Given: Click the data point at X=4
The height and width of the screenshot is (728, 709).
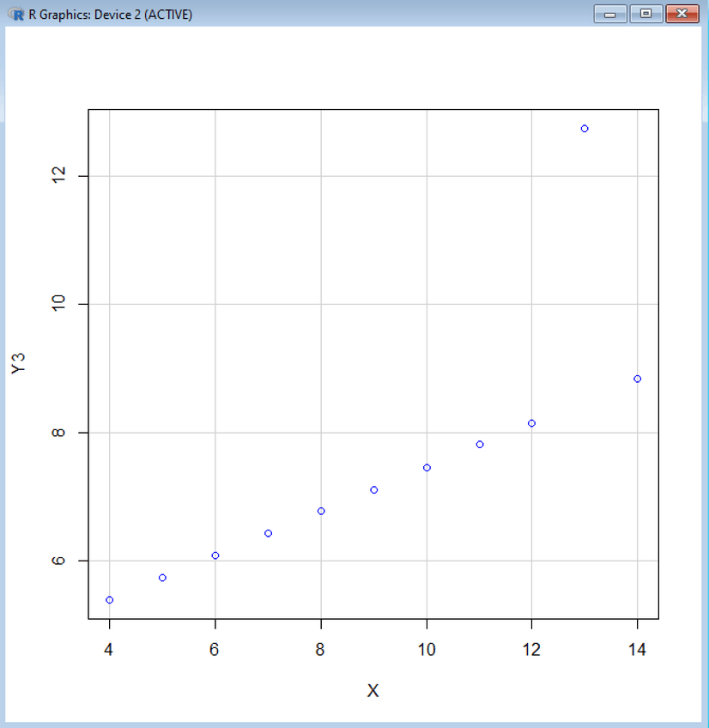Looking at the screenshot, I should (x=110, y=600).
